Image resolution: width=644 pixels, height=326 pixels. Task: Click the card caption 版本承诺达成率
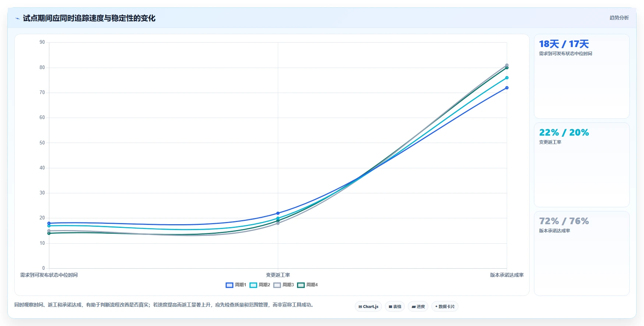click(555, 231)
